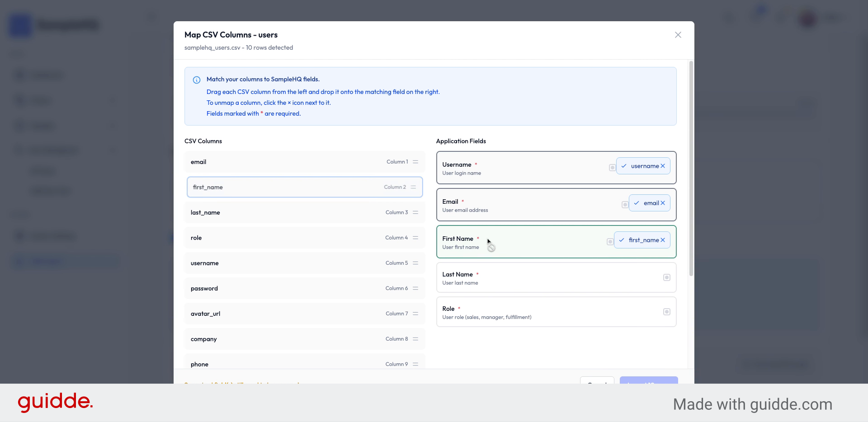Unmap email using the X icon
The image size is (868, 422).
click(663, 203)
